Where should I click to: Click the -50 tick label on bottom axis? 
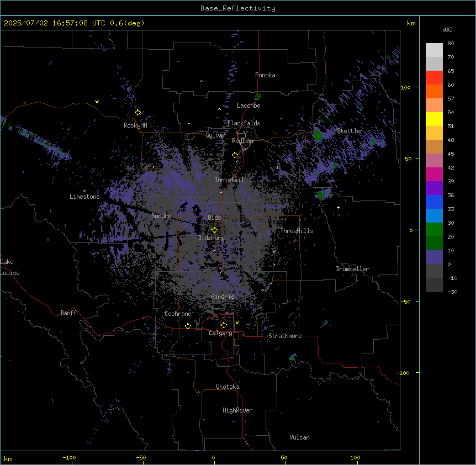[141, 457]
